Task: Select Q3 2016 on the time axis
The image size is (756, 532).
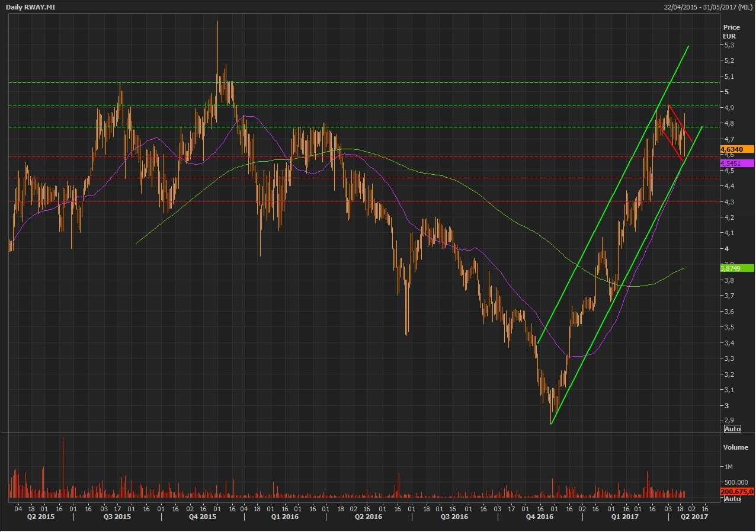Action: (454, 517)
